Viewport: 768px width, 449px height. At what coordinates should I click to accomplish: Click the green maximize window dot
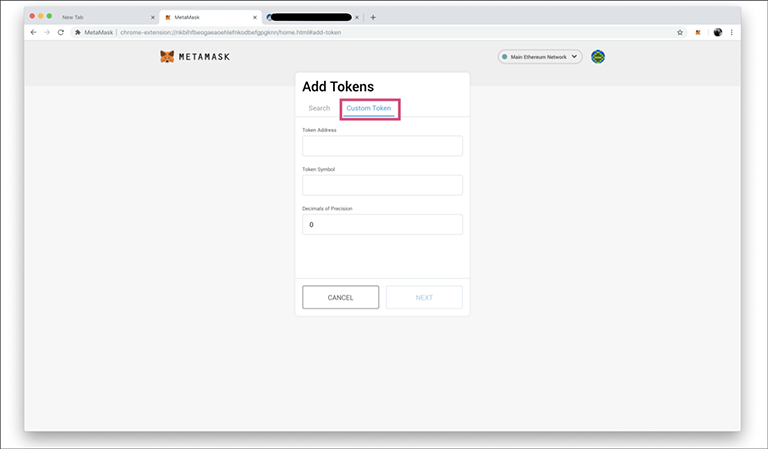click(49, 16)
